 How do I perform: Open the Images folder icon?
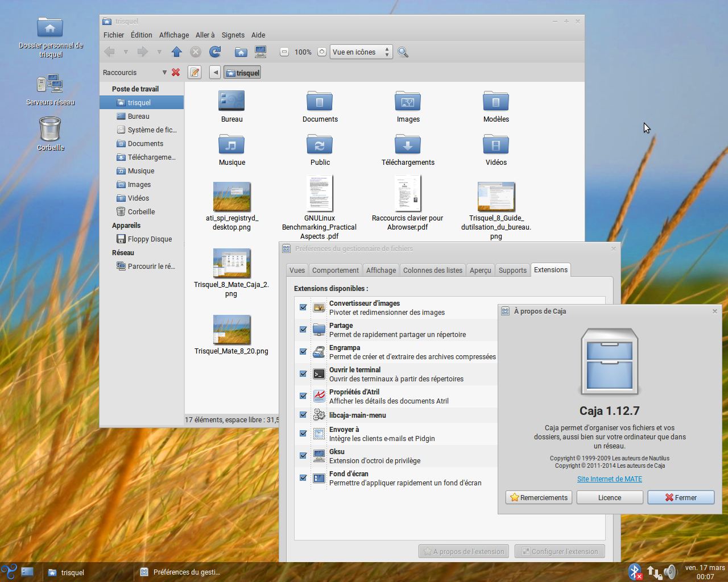click(408, 101)
